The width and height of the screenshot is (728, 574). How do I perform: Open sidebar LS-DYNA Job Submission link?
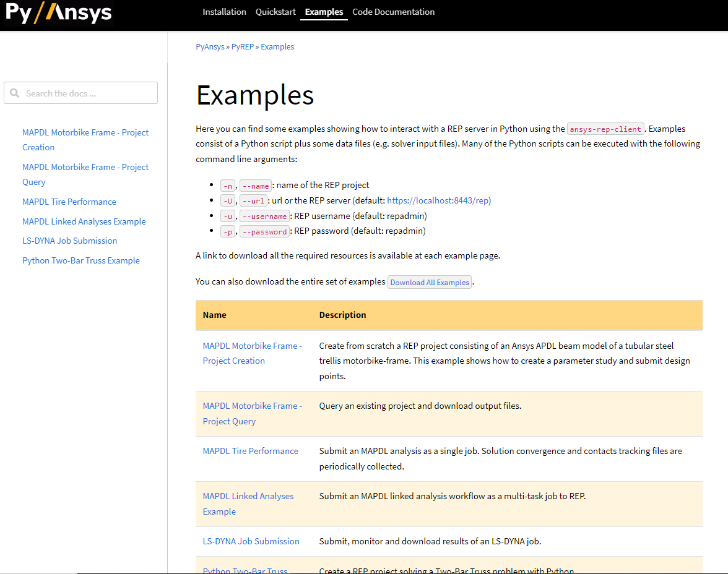coord(69,241)
